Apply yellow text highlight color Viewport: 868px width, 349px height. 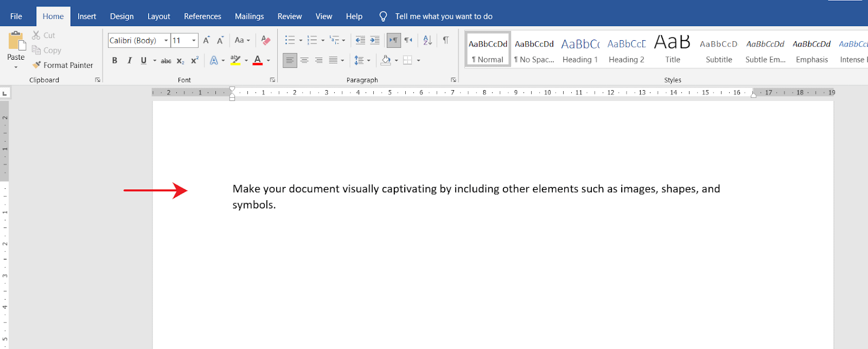tap(235, 61)
